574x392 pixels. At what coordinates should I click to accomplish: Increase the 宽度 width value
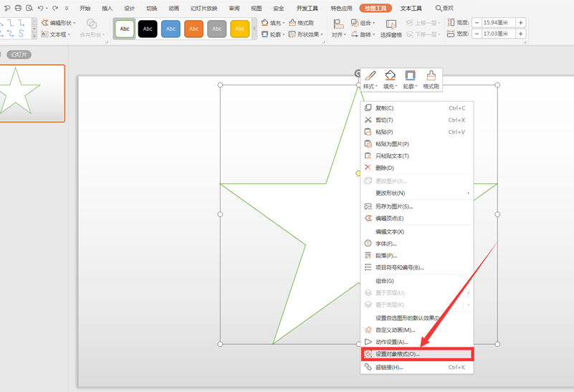tap(520, 34)
